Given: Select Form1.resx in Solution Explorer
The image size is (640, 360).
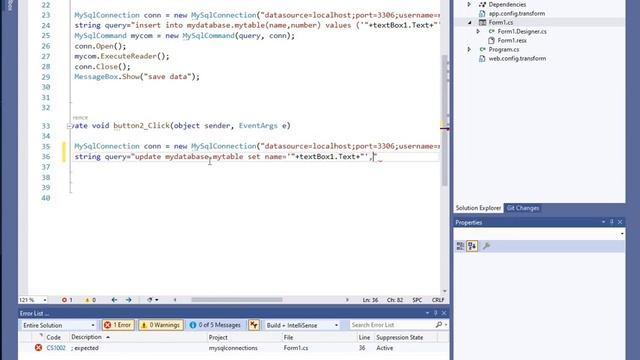Looking at the screenshot, I should (512, 40).
